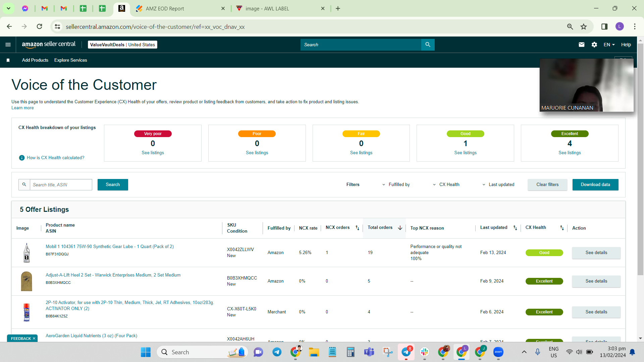Open Windows Start menu
This screenshot has width=644, height=362.
146,352
